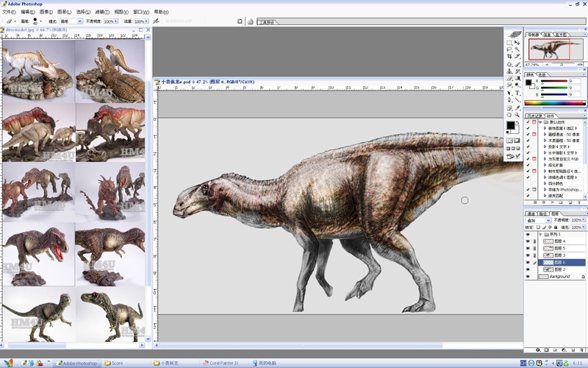
Task: Open the layer opacity slider arrow
Action: (x=584, y=220)
